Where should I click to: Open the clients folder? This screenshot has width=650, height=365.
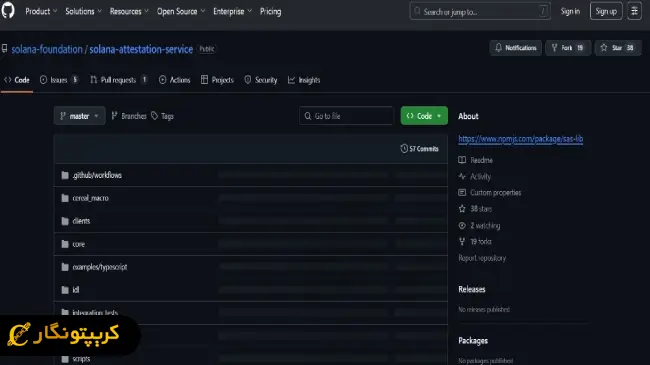pos(81,221)
